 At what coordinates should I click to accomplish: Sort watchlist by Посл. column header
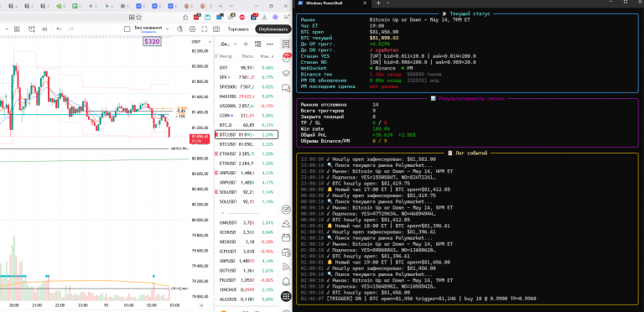[x=247, y=56]
